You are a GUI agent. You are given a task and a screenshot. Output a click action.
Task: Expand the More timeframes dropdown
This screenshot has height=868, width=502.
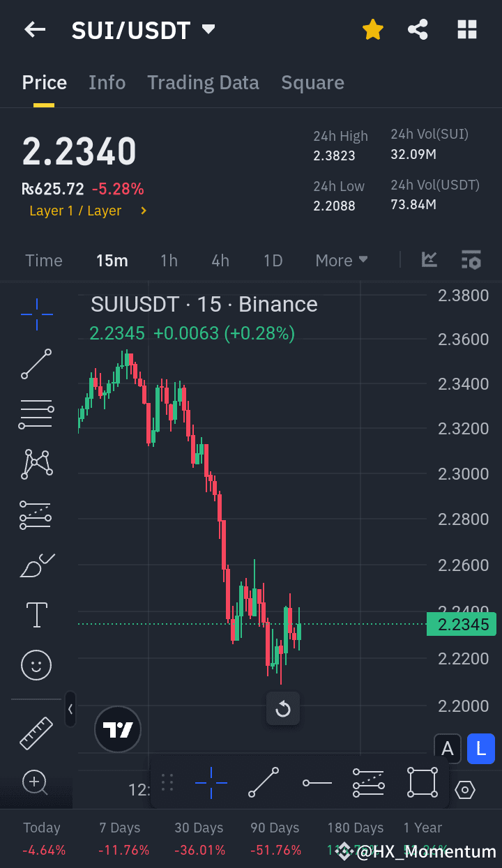341,259
